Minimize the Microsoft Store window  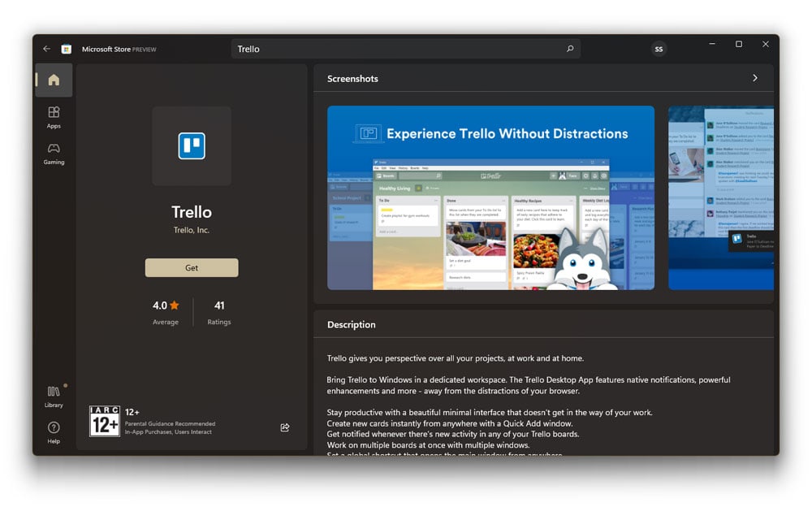pyautogui.click(x=712, y=44)
